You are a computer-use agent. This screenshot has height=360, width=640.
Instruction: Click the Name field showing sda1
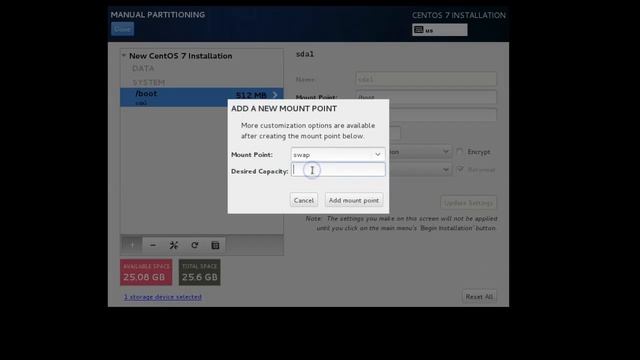[426, 79]
